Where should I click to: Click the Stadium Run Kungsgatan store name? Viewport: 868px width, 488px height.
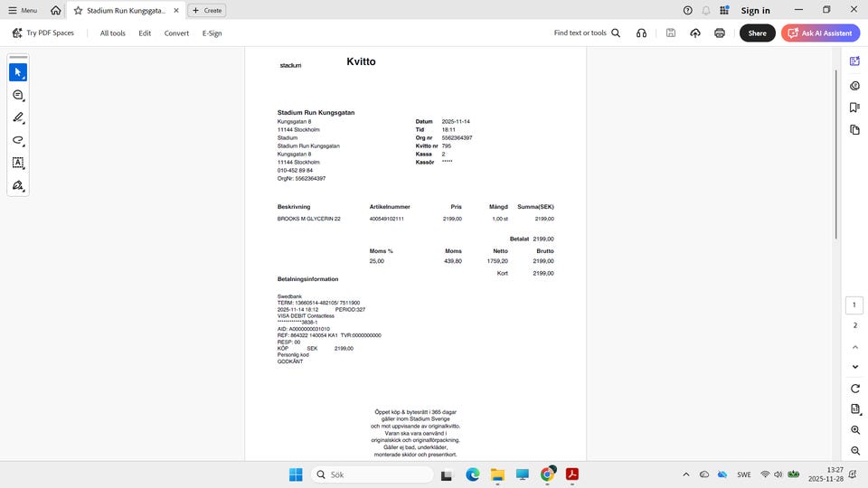pyautogui.click(x=316, y=112)
